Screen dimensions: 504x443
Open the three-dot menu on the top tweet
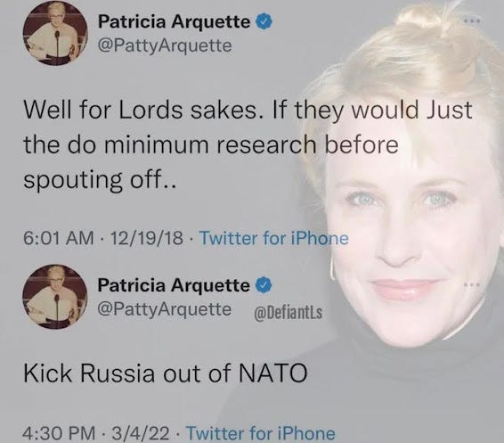click(473, 21)
